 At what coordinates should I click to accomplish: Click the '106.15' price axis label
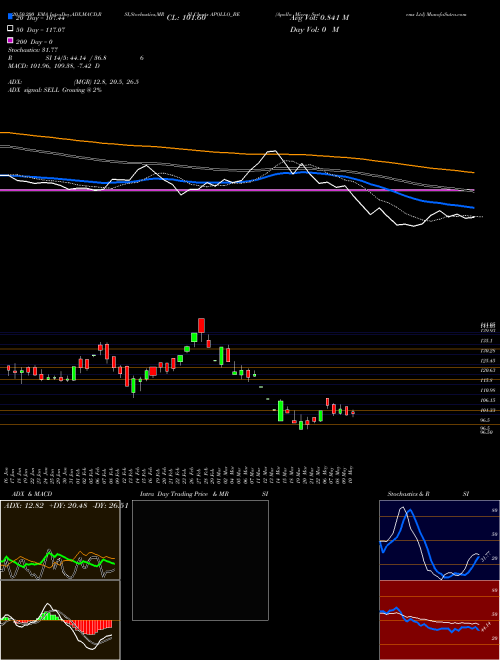(488, 400)
